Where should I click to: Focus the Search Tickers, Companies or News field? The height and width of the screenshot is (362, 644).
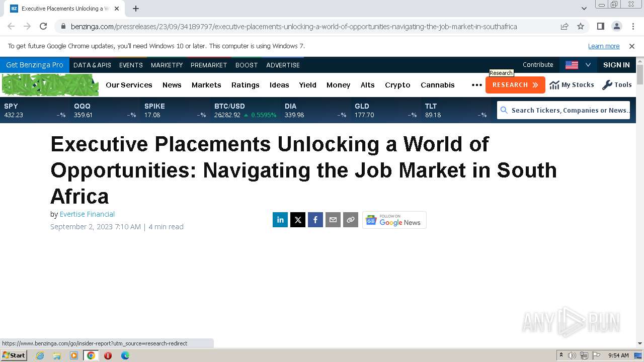pos(563,110)
